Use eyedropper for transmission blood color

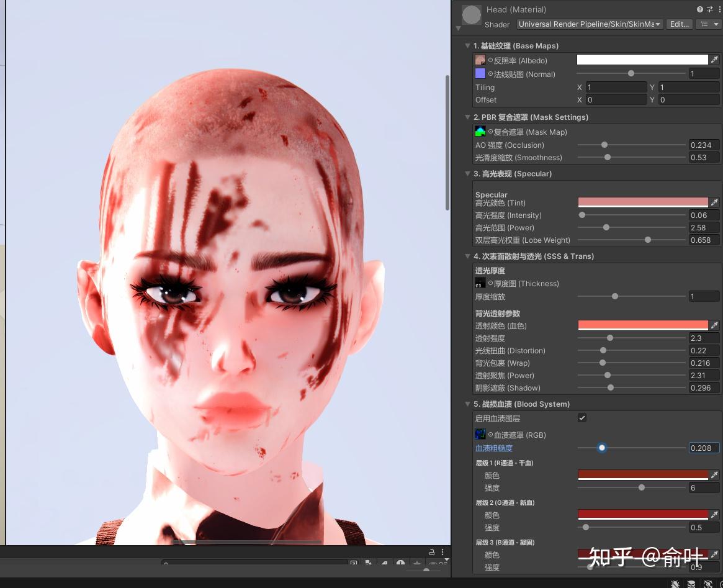click(x=714, y=325)
